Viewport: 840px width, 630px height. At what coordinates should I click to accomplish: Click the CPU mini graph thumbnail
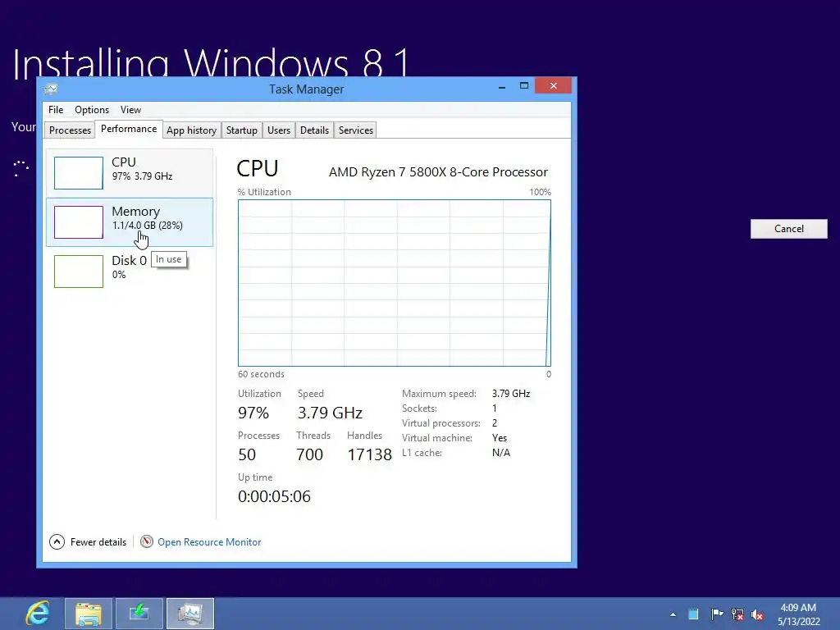click(x=79, y=172)
